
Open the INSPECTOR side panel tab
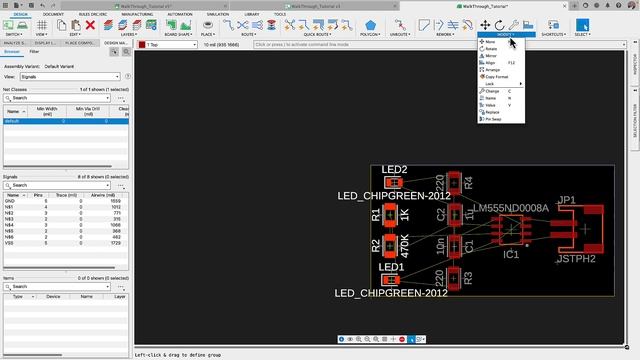pyautogui.click(x=635, y=64)
